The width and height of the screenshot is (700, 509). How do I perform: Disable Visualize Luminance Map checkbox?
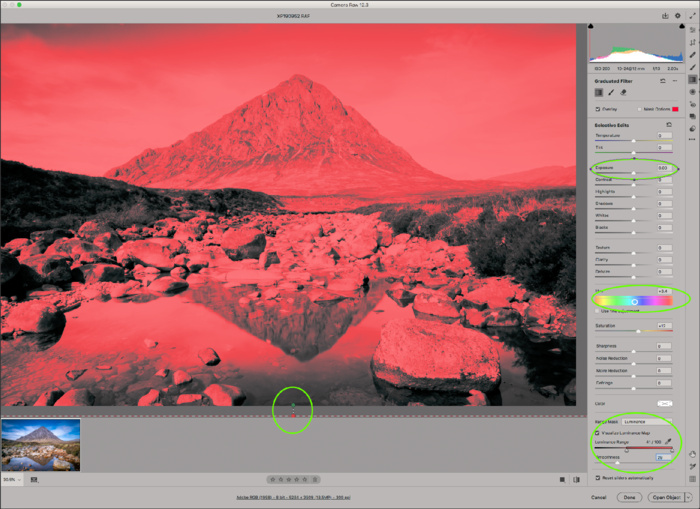(597, 432)
